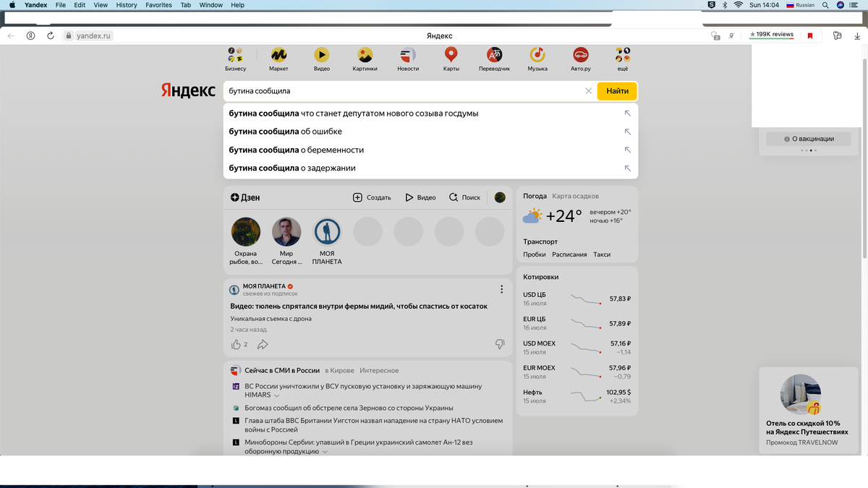Open the View menu
The height and width of the screenshot is (488, 868).
click(x=101, y=5)
